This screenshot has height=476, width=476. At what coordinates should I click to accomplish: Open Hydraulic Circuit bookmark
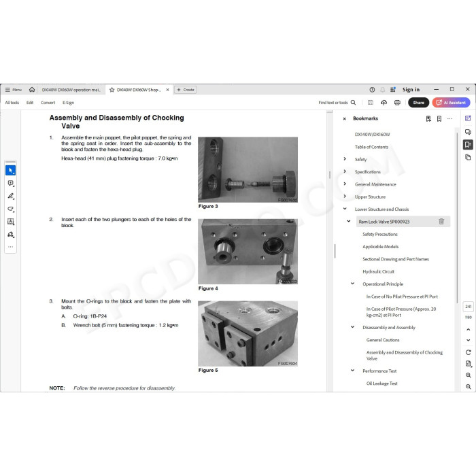click(378, 272)
